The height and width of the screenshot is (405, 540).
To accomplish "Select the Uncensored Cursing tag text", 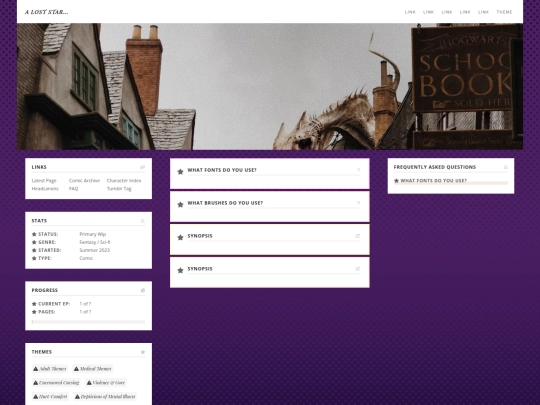I will (59, 383).
